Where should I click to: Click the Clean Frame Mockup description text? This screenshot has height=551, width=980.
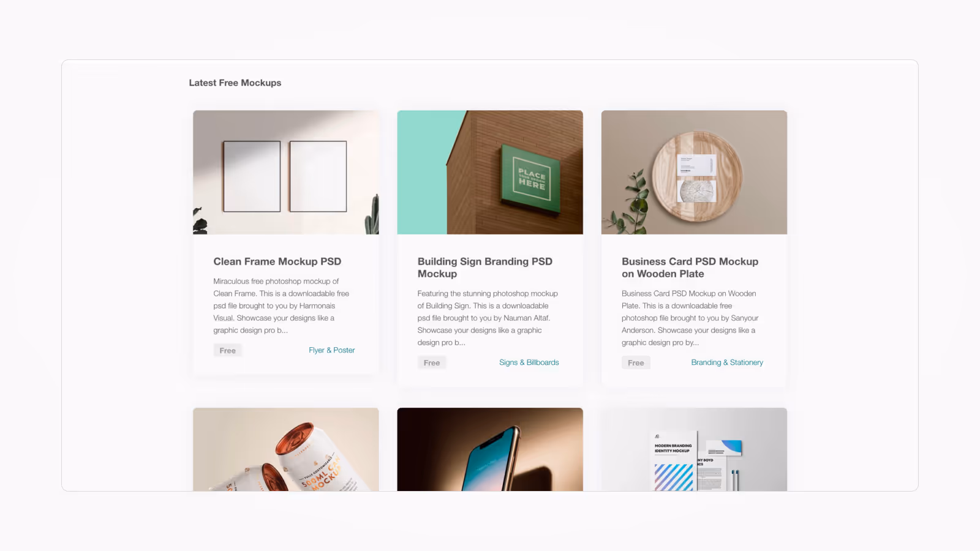(x=282, y=305)
